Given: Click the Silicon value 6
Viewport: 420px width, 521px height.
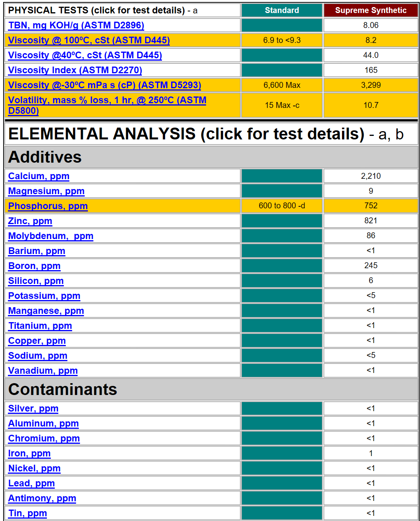Looking at the screenshot, I should [371, 281].
